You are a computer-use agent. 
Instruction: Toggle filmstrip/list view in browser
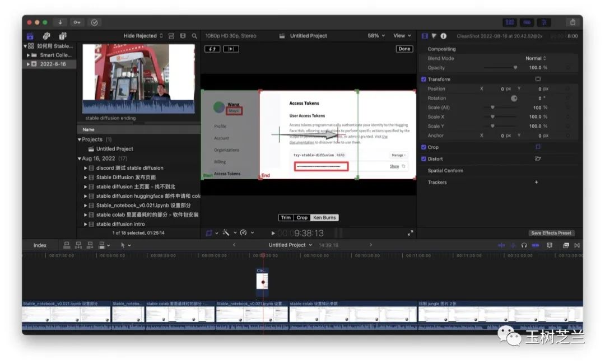[x=183, y=36]
